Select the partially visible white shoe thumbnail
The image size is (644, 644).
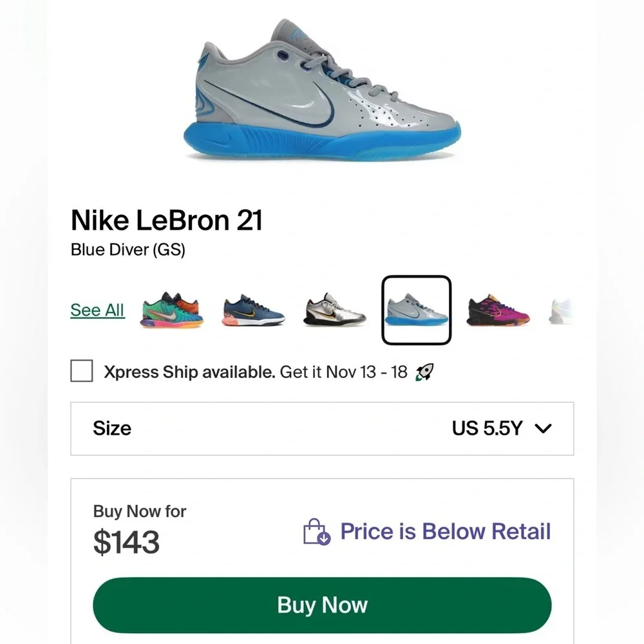pos(560,310)
